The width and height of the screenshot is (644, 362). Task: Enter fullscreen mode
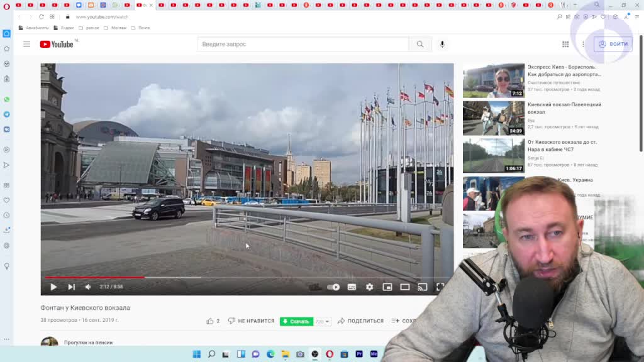pyautogui.click(x=440, y=287)
